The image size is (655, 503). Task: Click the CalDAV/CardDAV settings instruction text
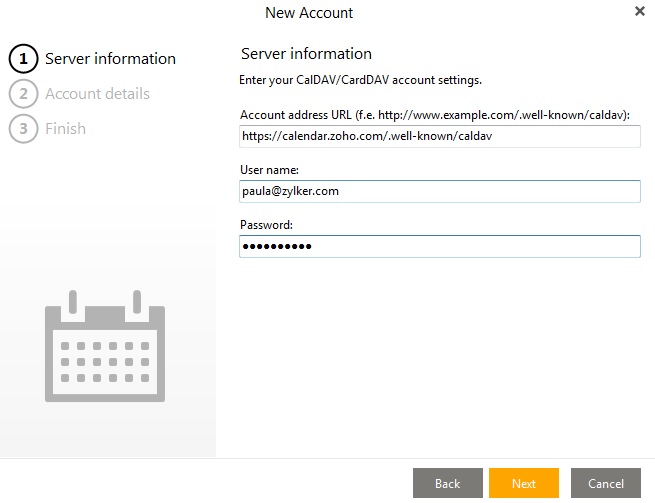360,80
